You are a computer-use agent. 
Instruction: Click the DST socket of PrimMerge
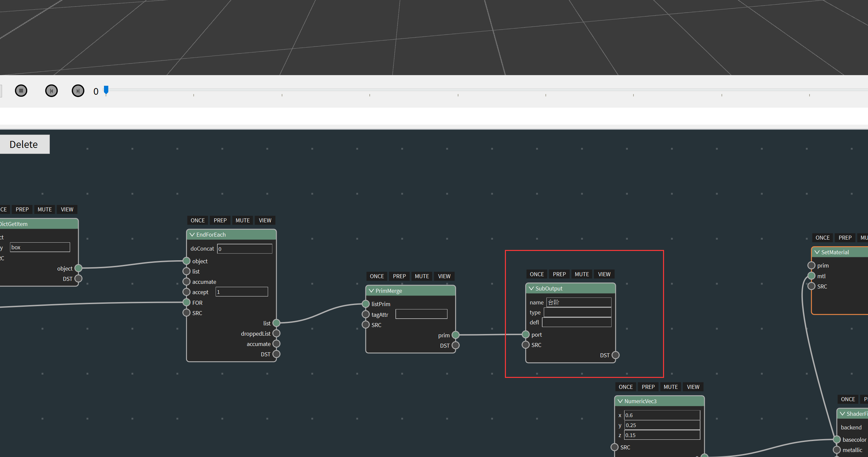[x=455, y=345]
